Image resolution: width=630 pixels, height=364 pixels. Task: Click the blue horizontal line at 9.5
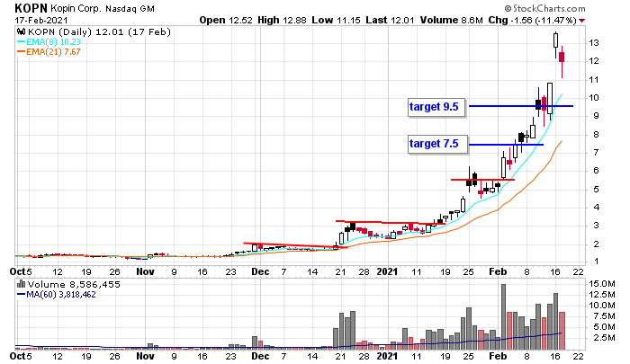point(521,106)
